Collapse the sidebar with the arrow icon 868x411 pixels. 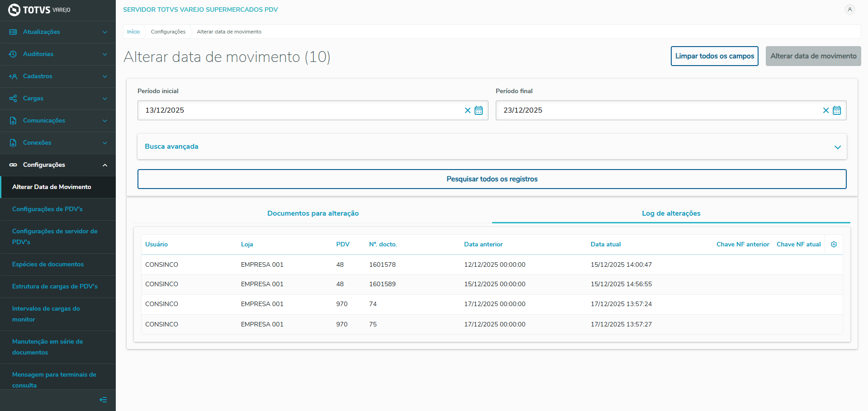pos(103,400)
